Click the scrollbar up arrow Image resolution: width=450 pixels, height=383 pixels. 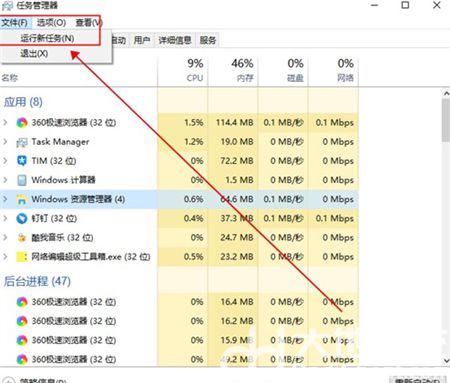446,94
